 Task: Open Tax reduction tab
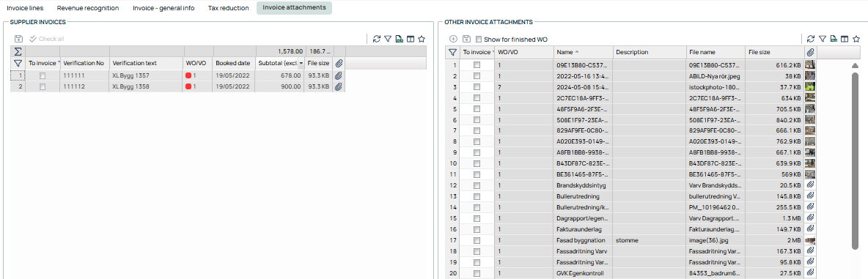click(x=228, y=8)
